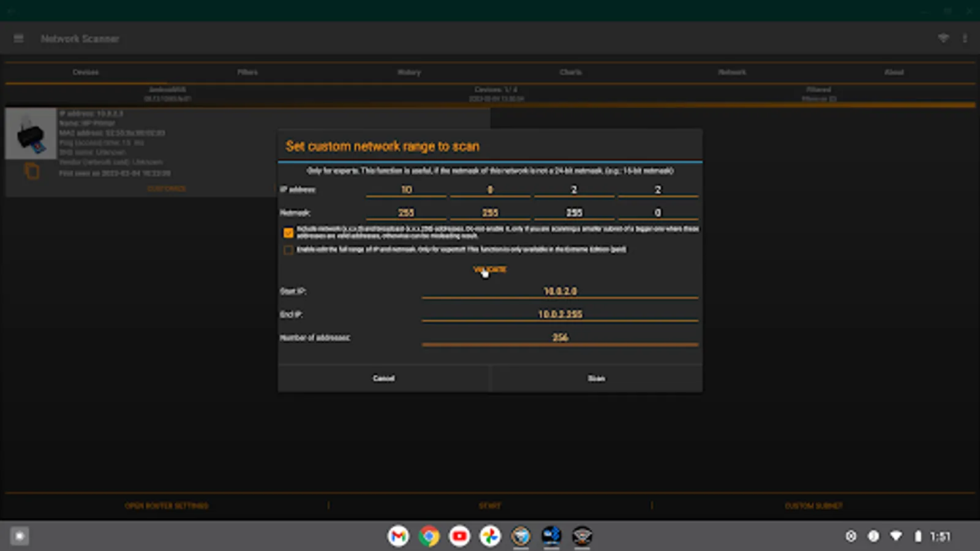The height and width of the screenshot is (551, 980).
Task: Open the About tab
Action: (894, 72)
